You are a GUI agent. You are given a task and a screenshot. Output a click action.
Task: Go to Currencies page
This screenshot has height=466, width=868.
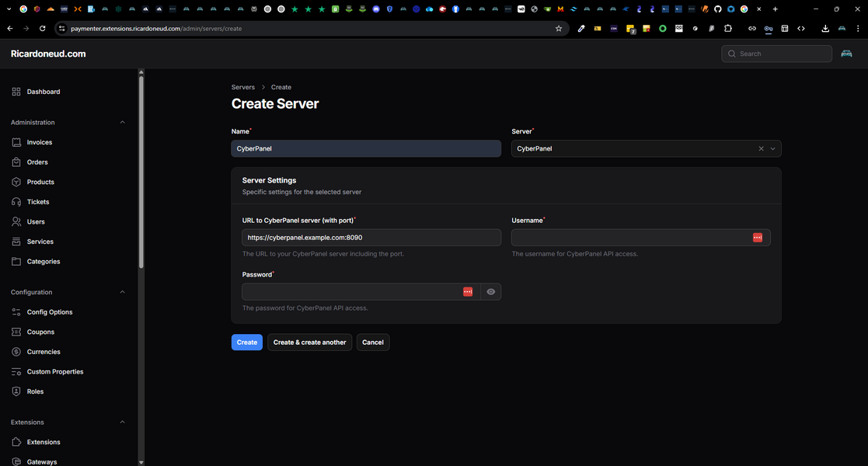44,352
